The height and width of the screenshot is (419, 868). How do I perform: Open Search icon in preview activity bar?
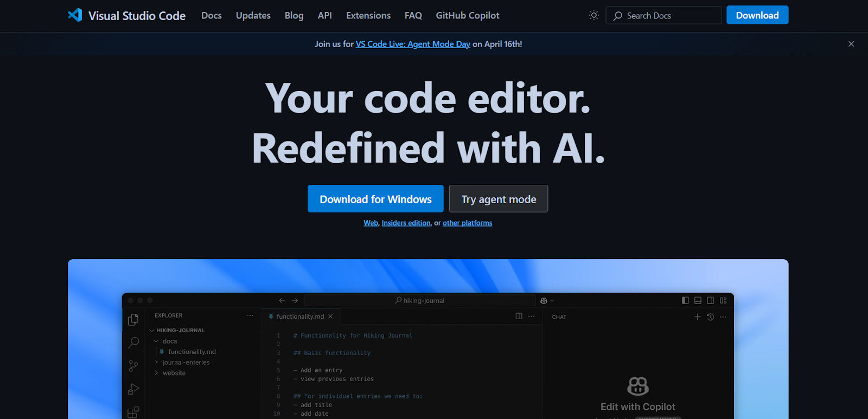pos(133,343)
